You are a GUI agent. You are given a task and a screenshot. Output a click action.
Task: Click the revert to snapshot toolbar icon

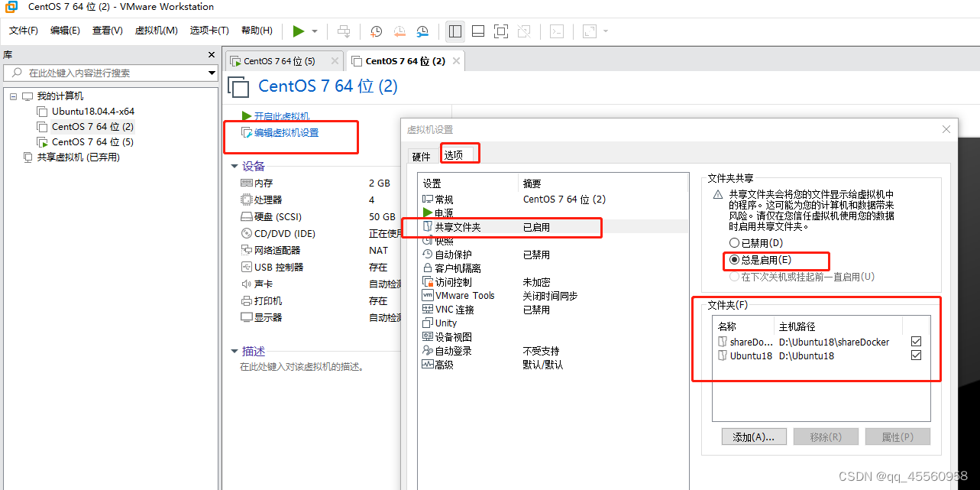[399, 31]
